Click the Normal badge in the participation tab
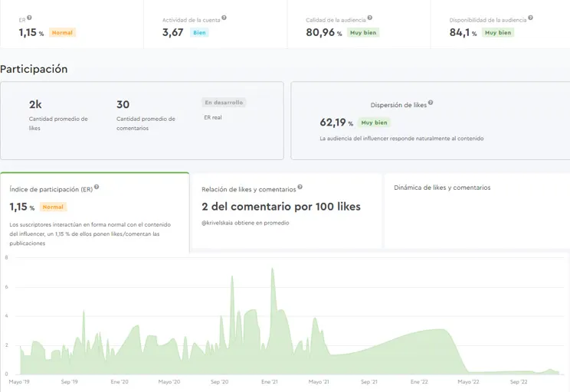This screenshot has height=392, width=570. coord(53,207)
